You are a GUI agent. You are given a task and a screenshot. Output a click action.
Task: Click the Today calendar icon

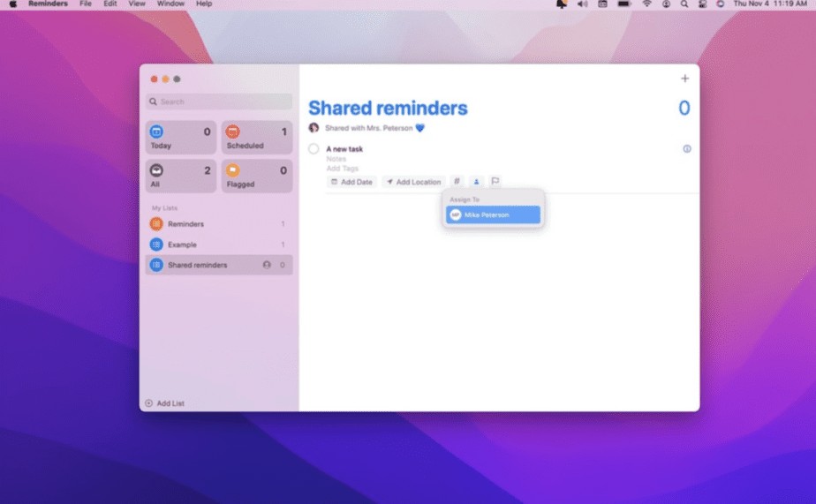156,132
